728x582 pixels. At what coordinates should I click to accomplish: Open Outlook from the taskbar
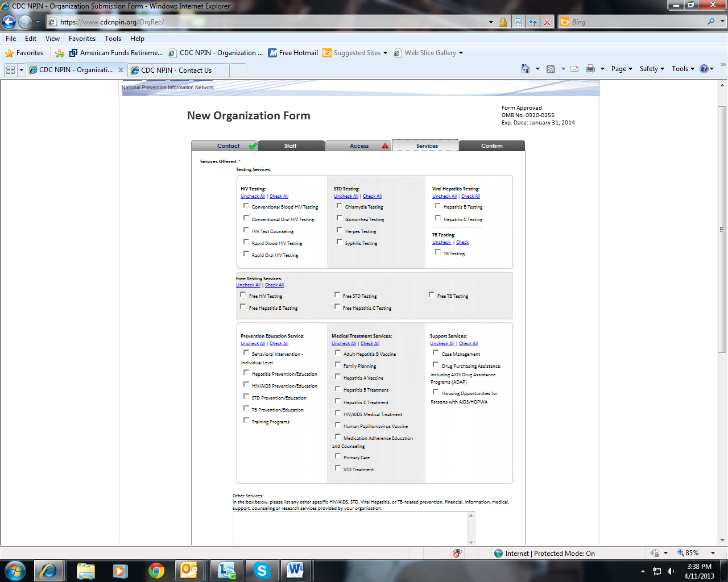click(189, 570)
